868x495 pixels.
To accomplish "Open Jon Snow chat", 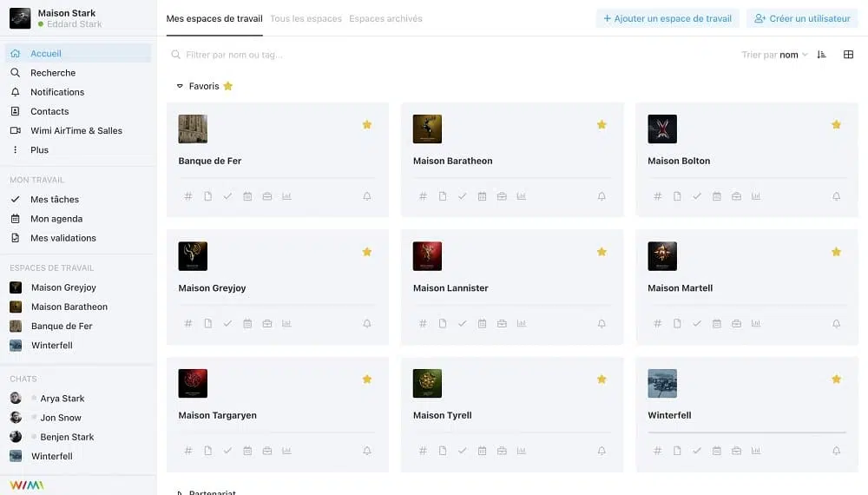I will pos(78,418).
